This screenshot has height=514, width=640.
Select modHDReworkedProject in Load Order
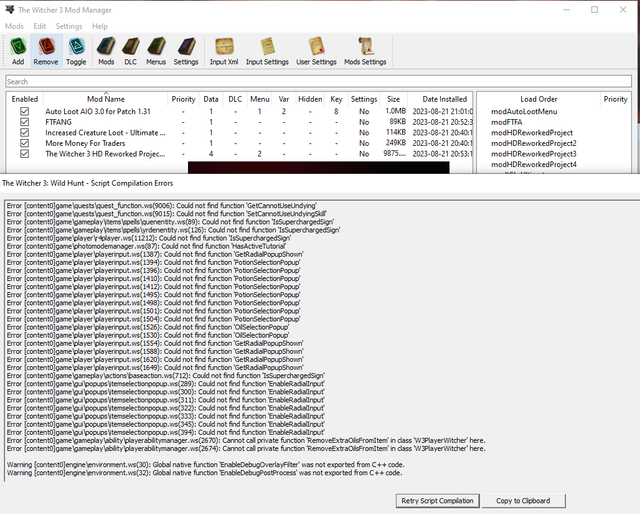pos(531,133)
